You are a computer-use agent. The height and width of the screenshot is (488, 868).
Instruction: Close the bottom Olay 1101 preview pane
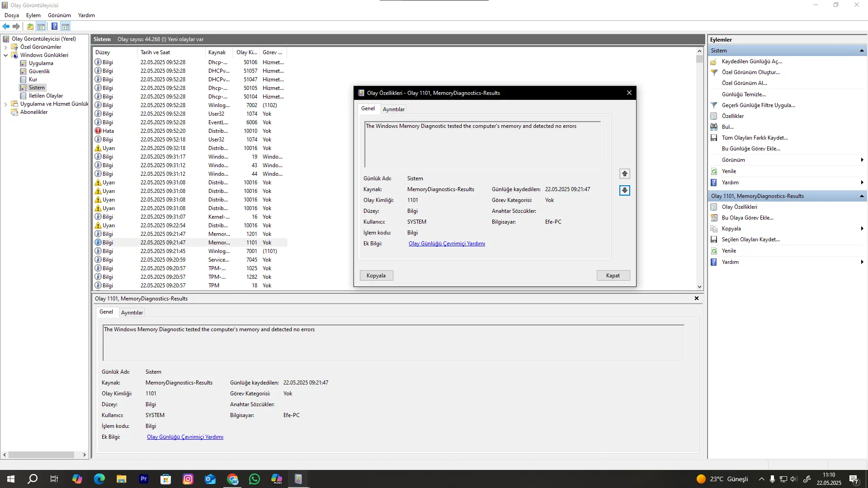[697, 298]
